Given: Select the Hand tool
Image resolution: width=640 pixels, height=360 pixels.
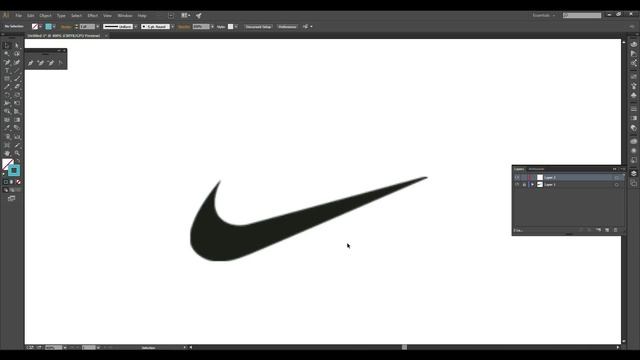Looking at the screenshot, I should pyautogui.click(x=7, y=153).
